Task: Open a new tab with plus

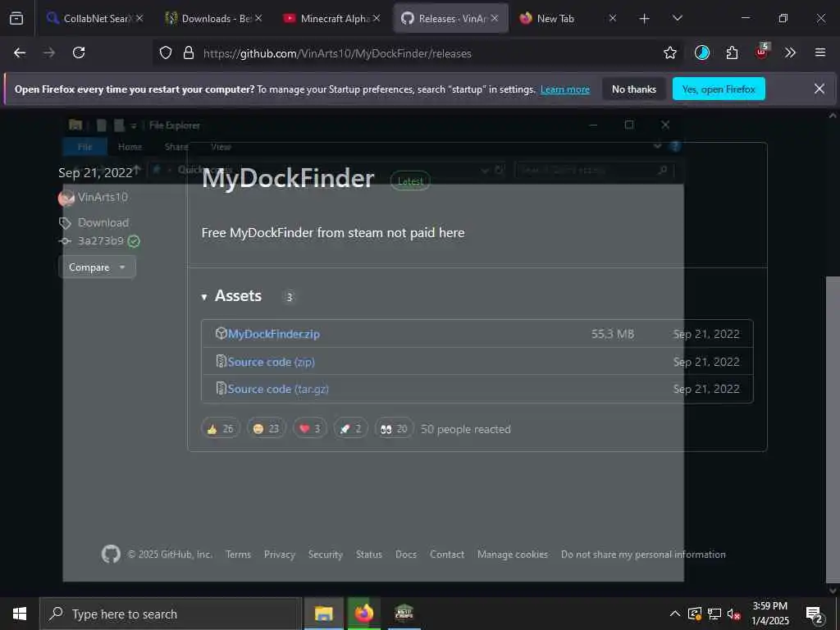Action: click(x=645, y=19)
